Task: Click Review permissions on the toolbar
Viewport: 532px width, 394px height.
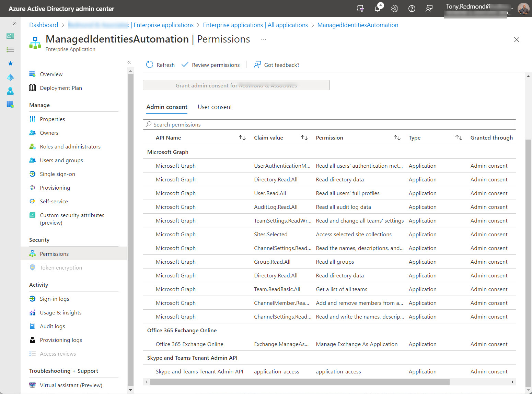Action: click(x=210, y=64)
